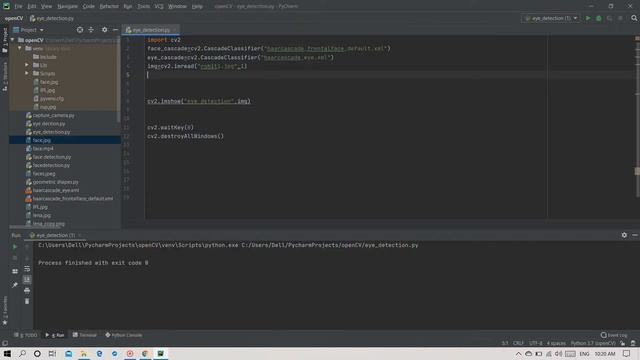This screenshot has width=640, height=360.
Task: Click UTF-8 encoding in status bar
Action: coord(536,344)
